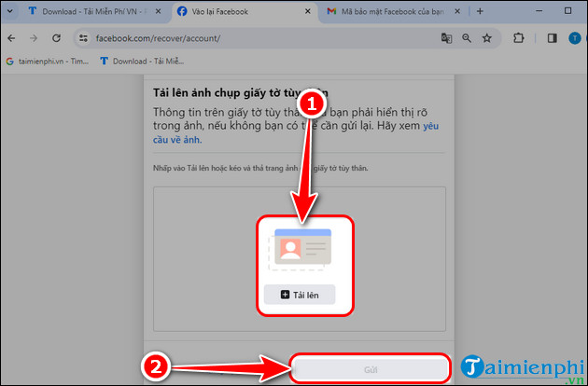
Task: Close the Vào lại Facebook tab
Action: pyautogui.click(x=307, y=11)
